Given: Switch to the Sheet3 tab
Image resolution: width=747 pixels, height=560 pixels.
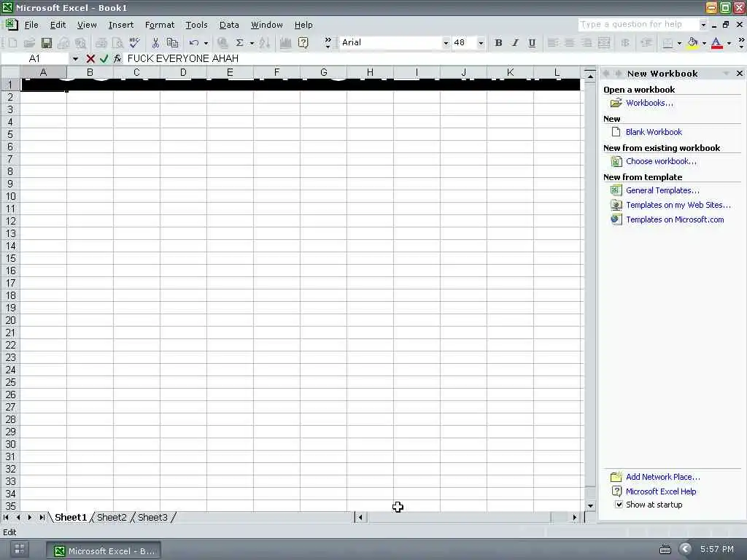Looking at the screenshot, I should 152,517.
